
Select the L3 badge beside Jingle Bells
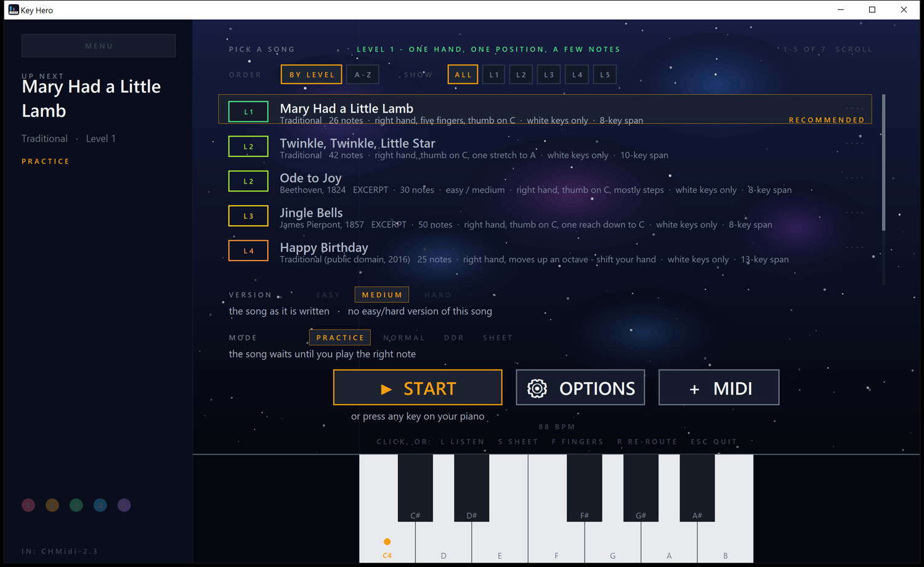click(248, 216)
